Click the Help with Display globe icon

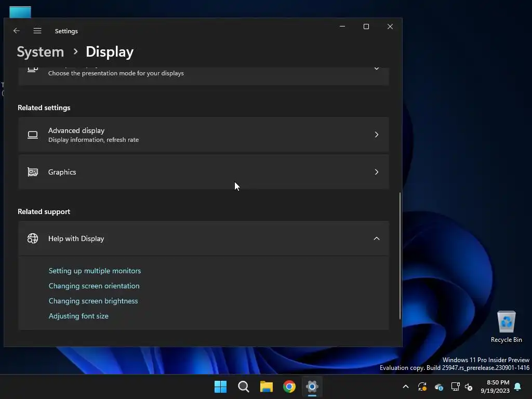(x=33, y=238)
